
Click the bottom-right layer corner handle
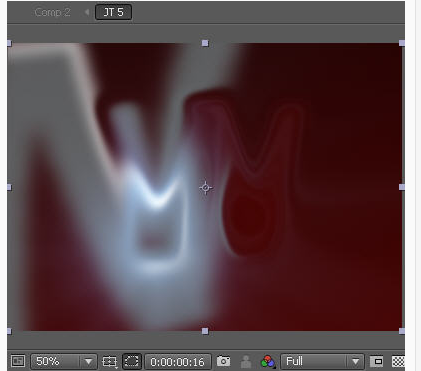[x=402, y=331]
